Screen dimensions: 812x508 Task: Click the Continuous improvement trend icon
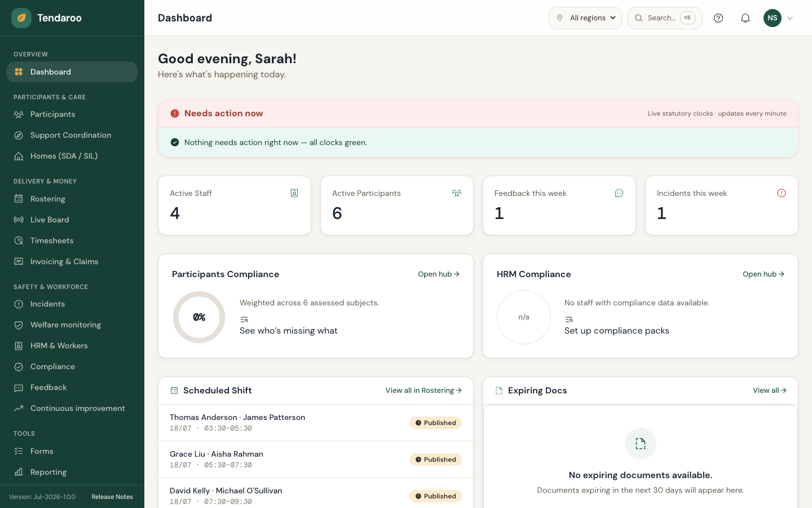pos(19,408)
